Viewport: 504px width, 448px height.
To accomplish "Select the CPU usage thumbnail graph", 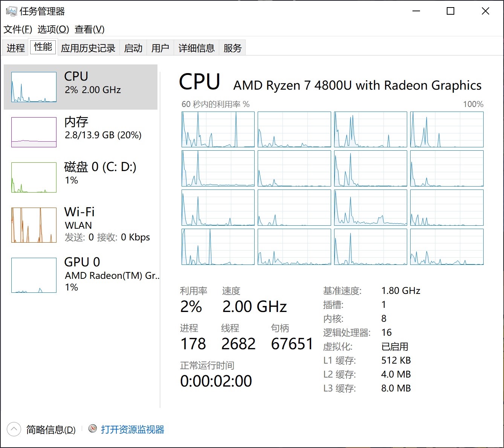I will (x=34, y=87).
